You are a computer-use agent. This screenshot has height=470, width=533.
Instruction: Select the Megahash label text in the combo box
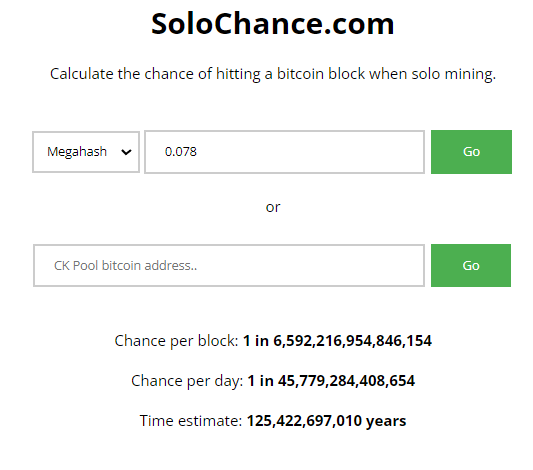[77, 152]
